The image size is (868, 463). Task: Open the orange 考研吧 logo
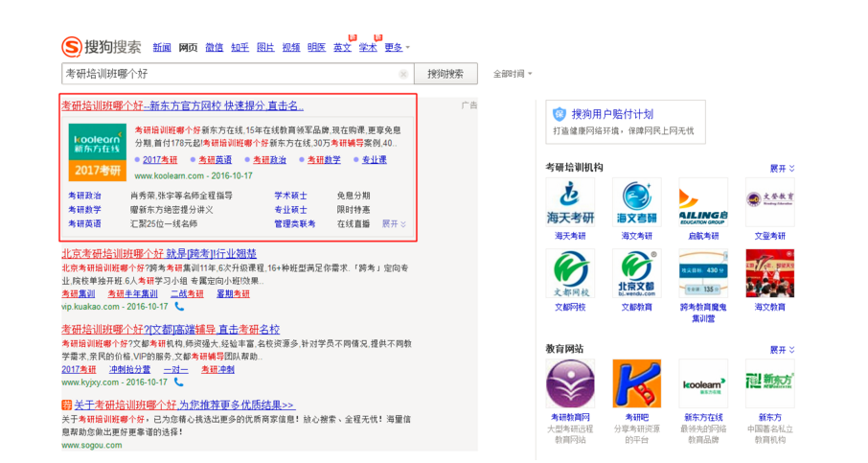coord(636,383)
